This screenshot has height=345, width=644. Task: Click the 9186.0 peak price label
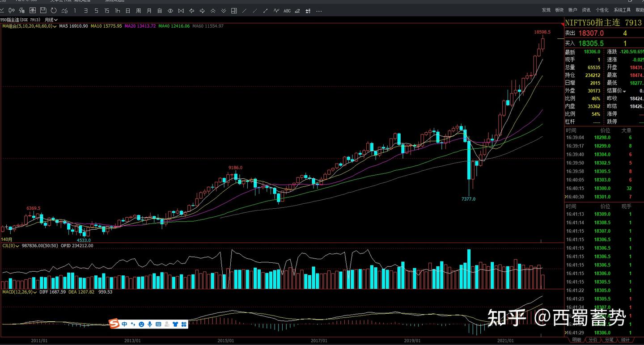tap(235, 168)
